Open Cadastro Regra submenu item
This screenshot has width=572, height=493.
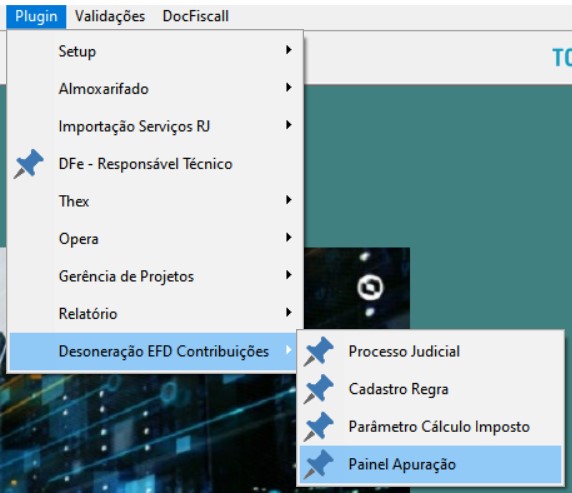coord(430,389)
